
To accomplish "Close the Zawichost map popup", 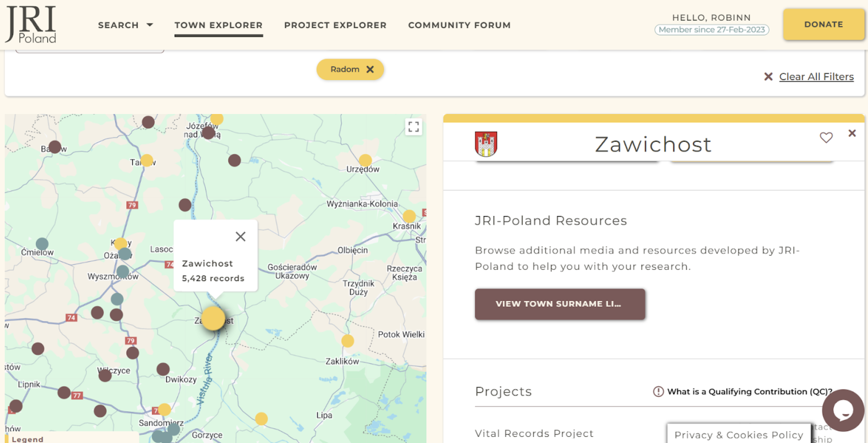I will 241,236.
